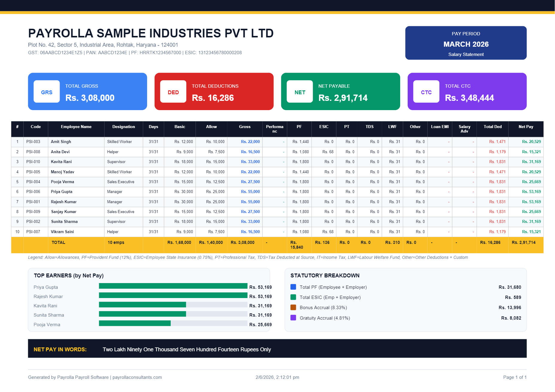Screen dimensions: 555x392
Task: Click the NET payable badge
Action: tap(300, 92)
